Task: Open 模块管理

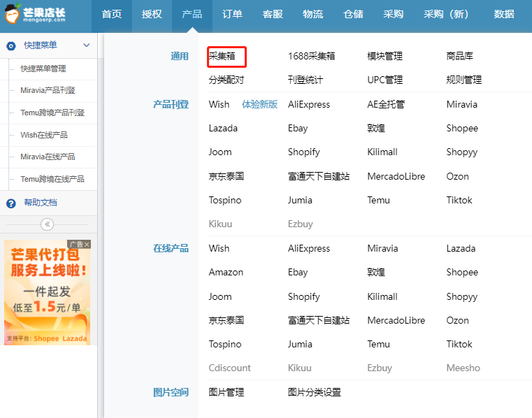Action: [x=384, y=56]
